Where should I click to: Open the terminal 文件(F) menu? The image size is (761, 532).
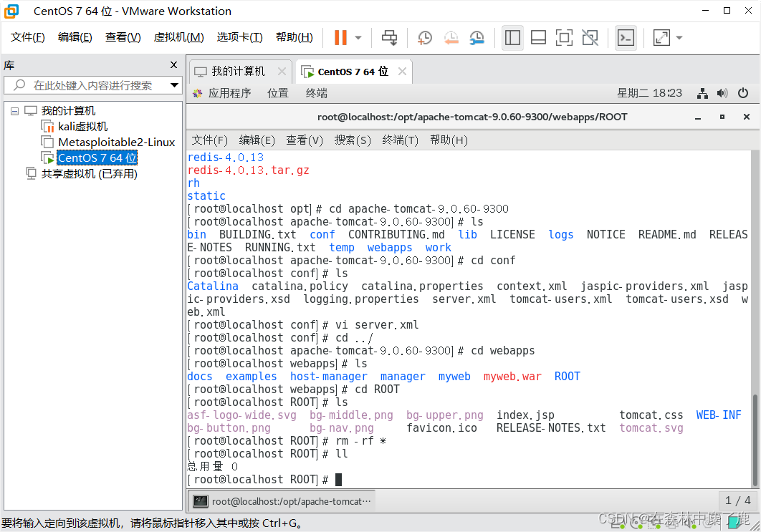(x=209, y=140)
